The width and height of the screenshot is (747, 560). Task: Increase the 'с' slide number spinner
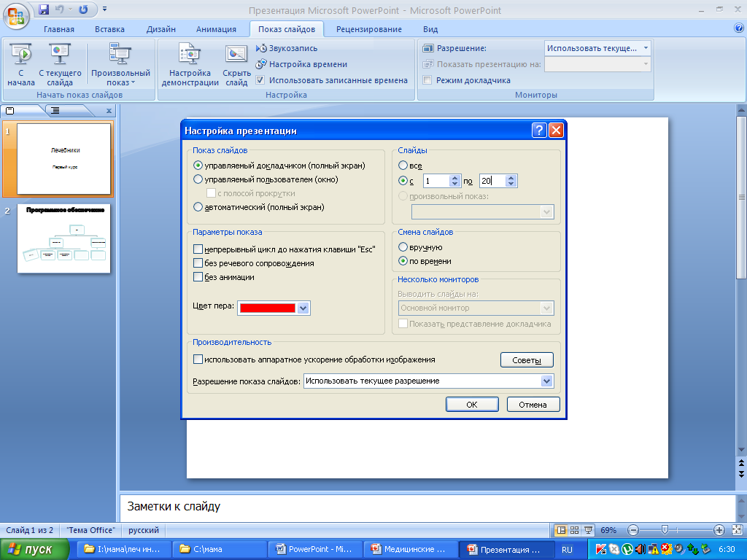pos(454,178)
